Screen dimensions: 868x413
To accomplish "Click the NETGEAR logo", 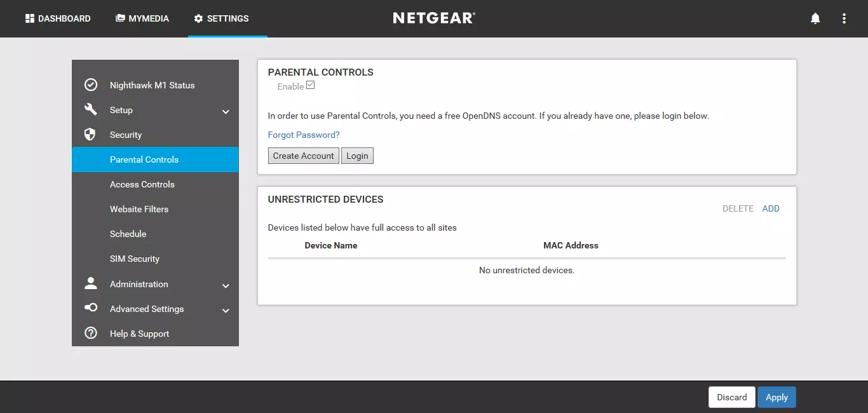I will pyautogui.click(x=434, y=18).
